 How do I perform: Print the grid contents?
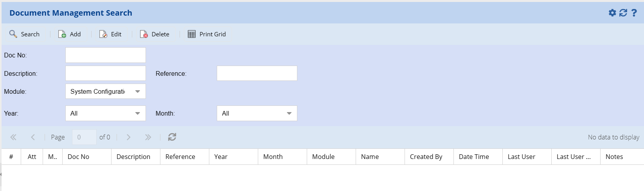[x=207, y=34]
